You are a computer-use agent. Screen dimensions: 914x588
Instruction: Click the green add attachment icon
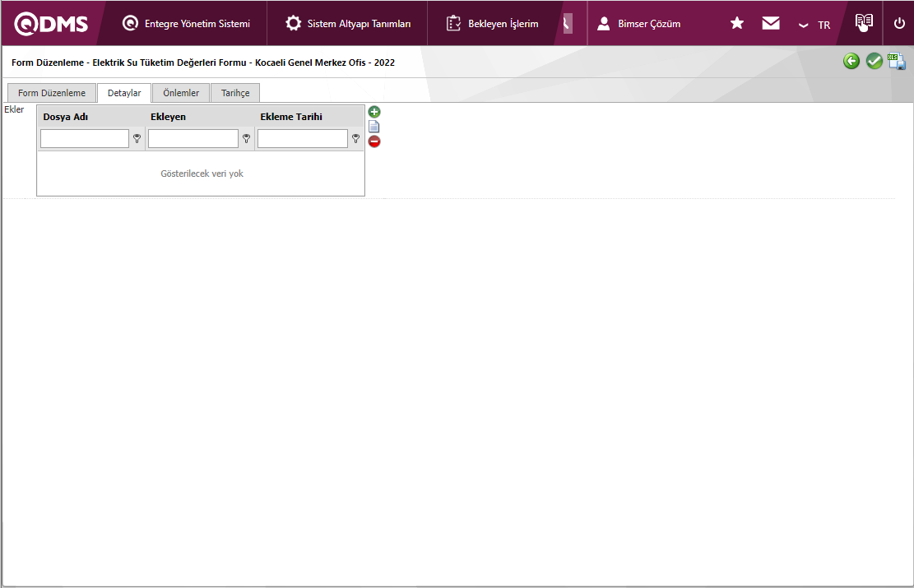click(374, 112)
